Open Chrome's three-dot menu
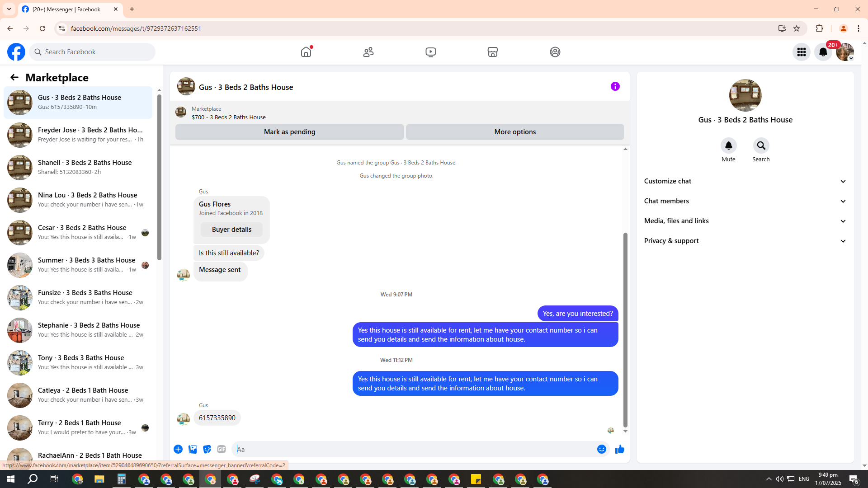 [x=859, y=28]
